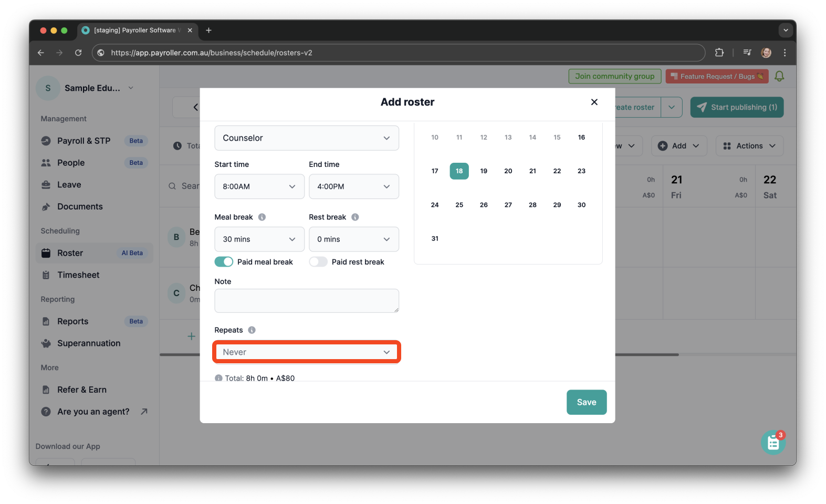Click the Payroll & STP sidebar icon
Viewport: 826px width, 504px height.
pyautogui.click(x=46, y=141)
